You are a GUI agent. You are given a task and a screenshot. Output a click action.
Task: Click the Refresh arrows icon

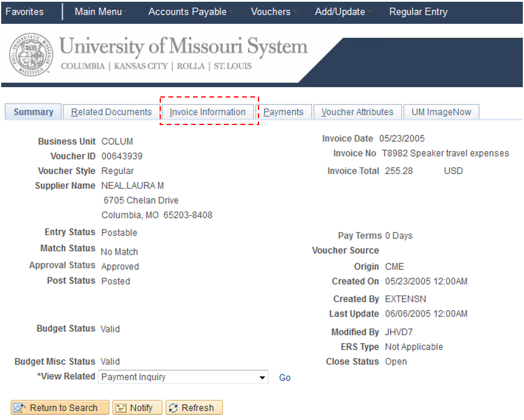pyautogui.click(x=173, y=408)
